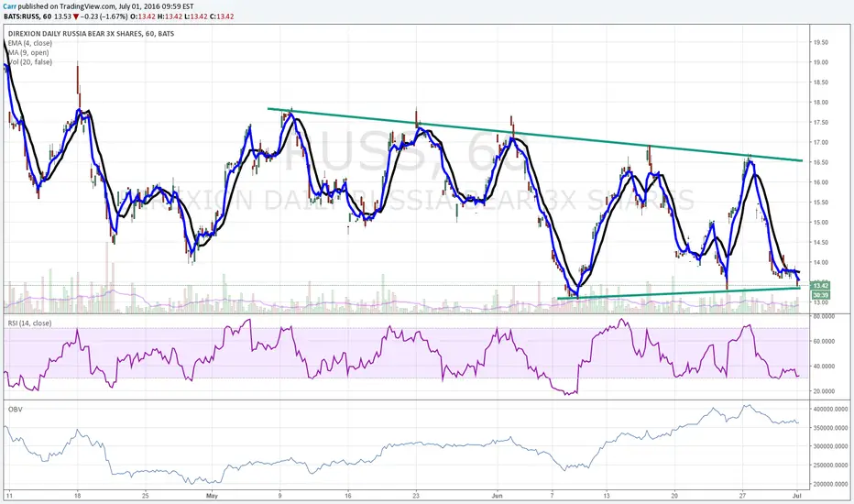Click date axis label 11
The image size is (854, 504).
(9, 496)
